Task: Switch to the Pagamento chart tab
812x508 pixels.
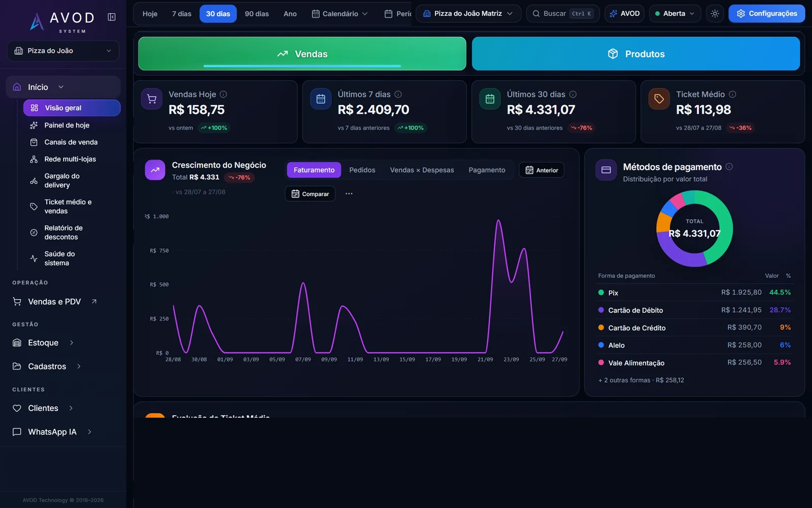Action: [487, 170]
